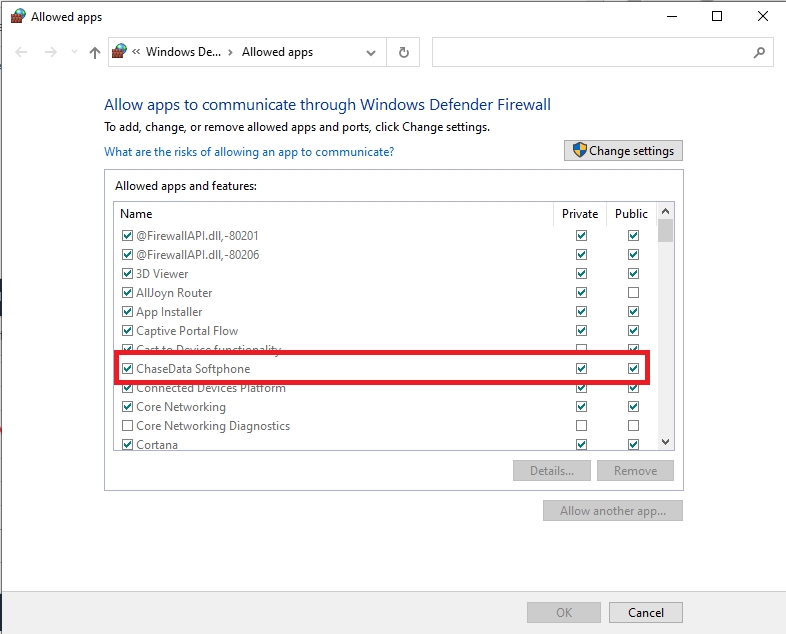Click the Public column header
This screenshot has width=786, height=634.
point(631,214)
